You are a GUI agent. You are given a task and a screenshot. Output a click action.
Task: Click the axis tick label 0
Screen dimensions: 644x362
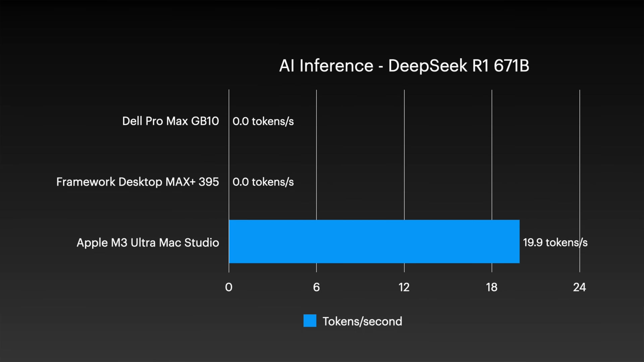229,287
